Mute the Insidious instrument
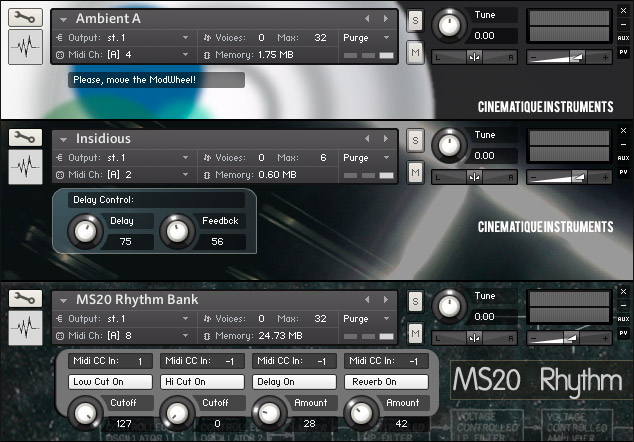 (x=415, y=173)
